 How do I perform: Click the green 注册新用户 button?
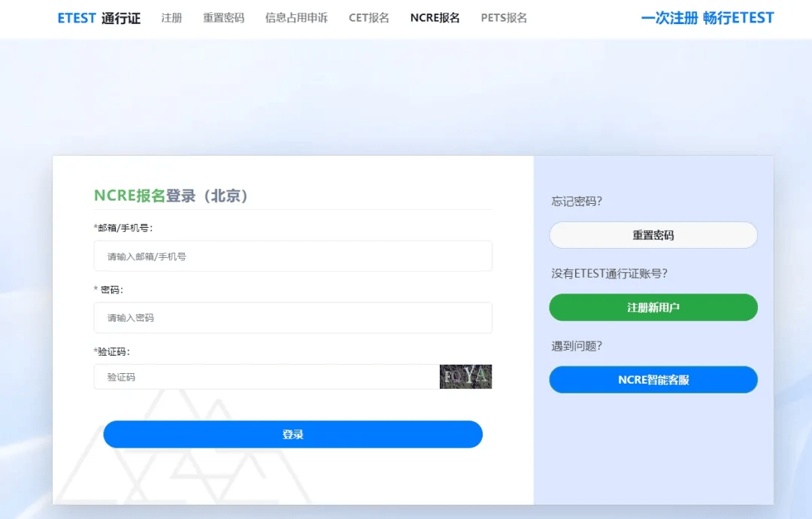pyautogui.click(x=653, y=308)
